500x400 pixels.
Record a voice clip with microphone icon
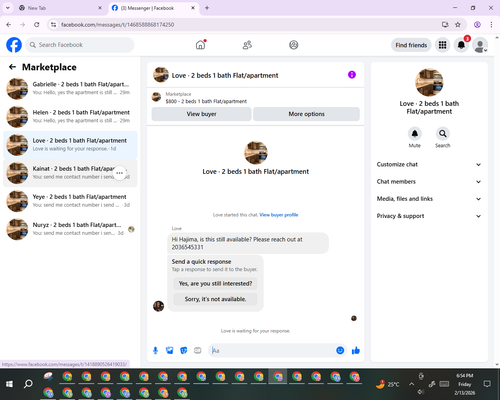pyautogui.click(x=155, y=350)
